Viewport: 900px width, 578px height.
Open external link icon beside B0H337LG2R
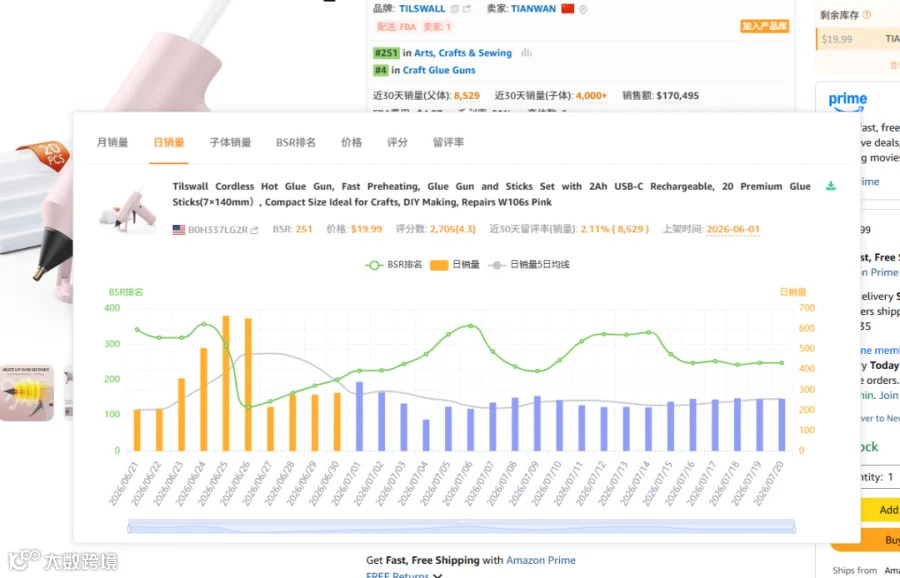pos(254,230)
